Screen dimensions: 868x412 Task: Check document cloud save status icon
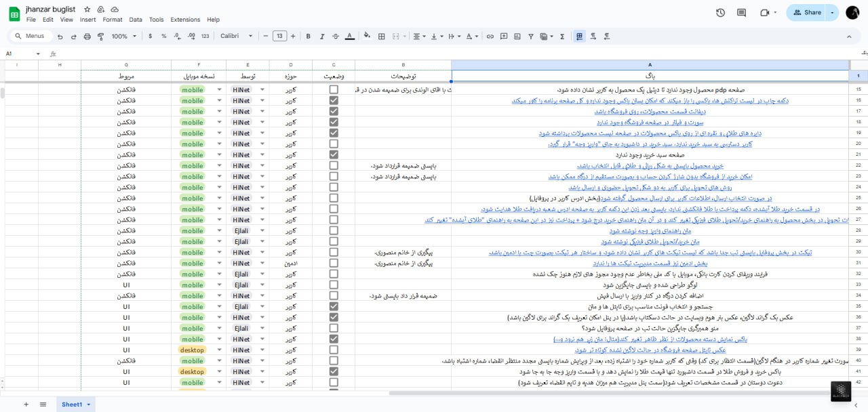tap(115, 9)
